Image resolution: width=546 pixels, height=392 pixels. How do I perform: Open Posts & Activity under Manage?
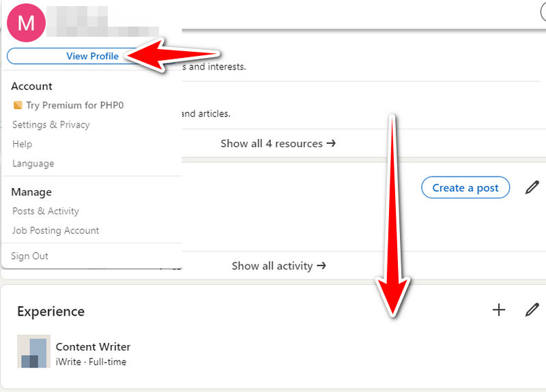pos(46,211)
